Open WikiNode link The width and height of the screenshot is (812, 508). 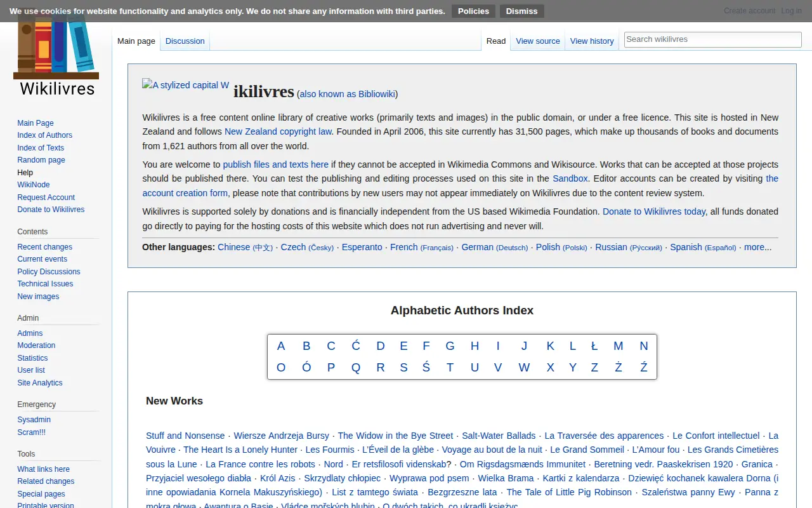pyautogui.click(x=34, y=185)
